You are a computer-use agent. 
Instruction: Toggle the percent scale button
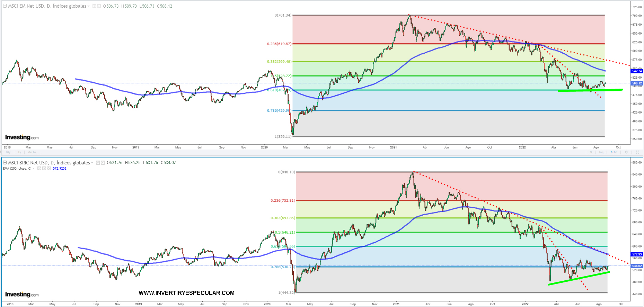[x=591, y=152]
